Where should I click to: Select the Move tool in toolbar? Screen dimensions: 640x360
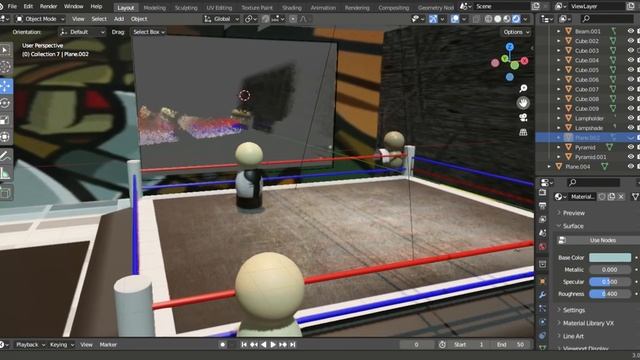coord(5,87)
